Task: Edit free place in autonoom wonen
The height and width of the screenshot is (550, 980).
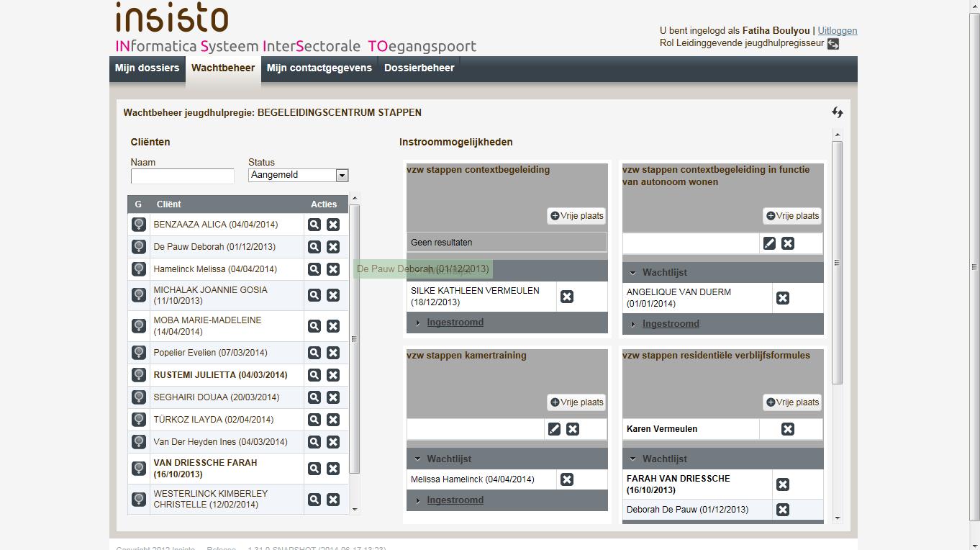Action: pyautogui.click(x=769, y=243)
